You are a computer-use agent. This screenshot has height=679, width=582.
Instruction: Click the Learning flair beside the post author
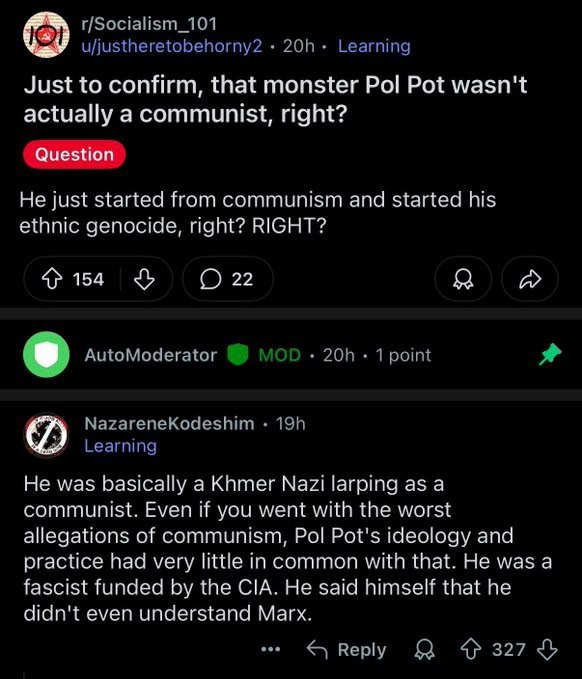click(x=374, y=46)
